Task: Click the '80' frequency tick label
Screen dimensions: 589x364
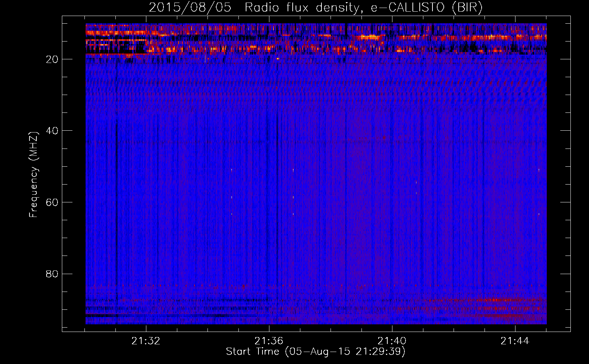Action: (52, 274)
